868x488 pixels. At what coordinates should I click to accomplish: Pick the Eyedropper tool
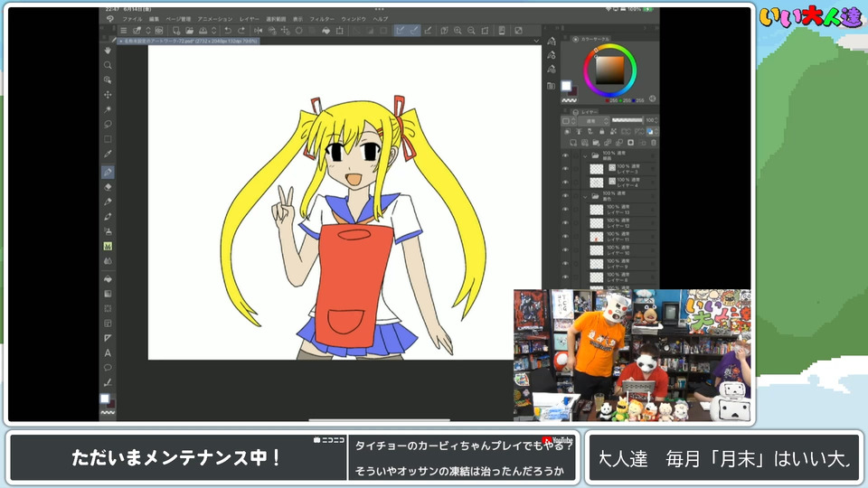tap(108, 155)
